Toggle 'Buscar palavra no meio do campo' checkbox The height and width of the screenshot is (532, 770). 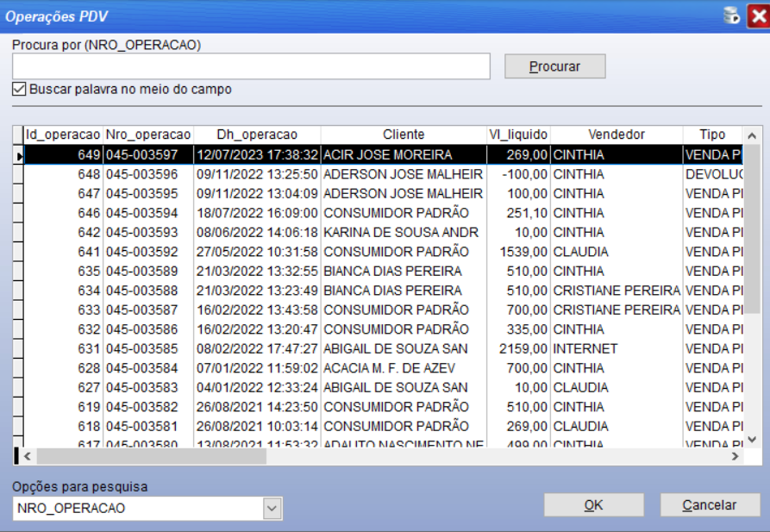19,89
